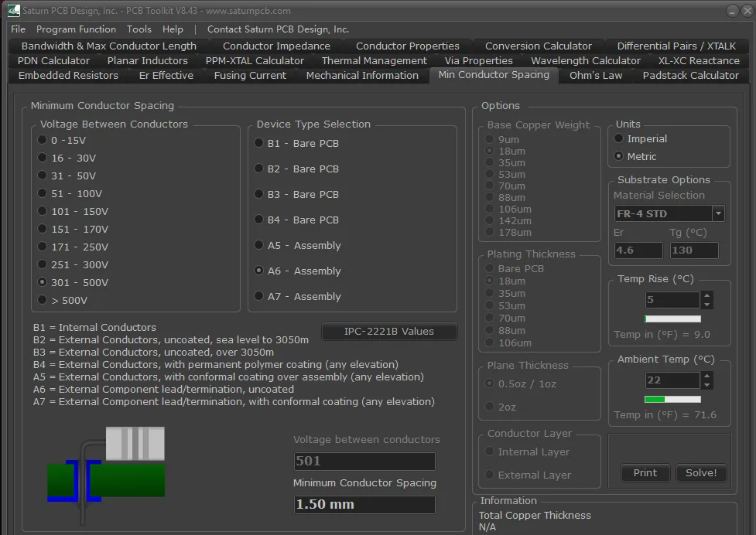
Task: Open the PPM-XTAL Calculator tab
Action: pos(255,60)
